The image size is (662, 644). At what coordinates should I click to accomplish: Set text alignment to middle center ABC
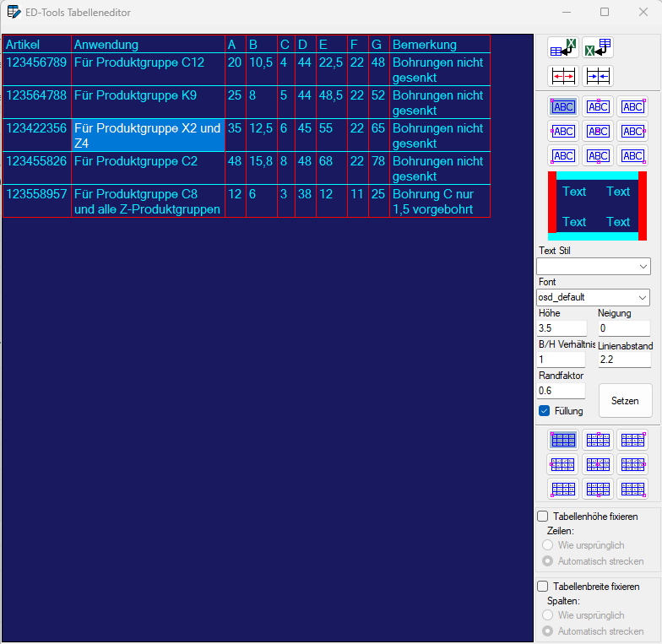tap(598, 131)
